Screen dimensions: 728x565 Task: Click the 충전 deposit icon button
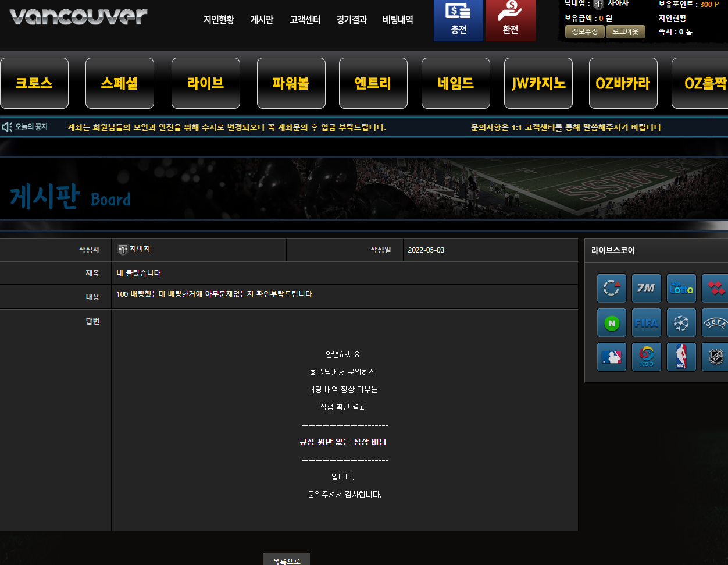point(458,20)
